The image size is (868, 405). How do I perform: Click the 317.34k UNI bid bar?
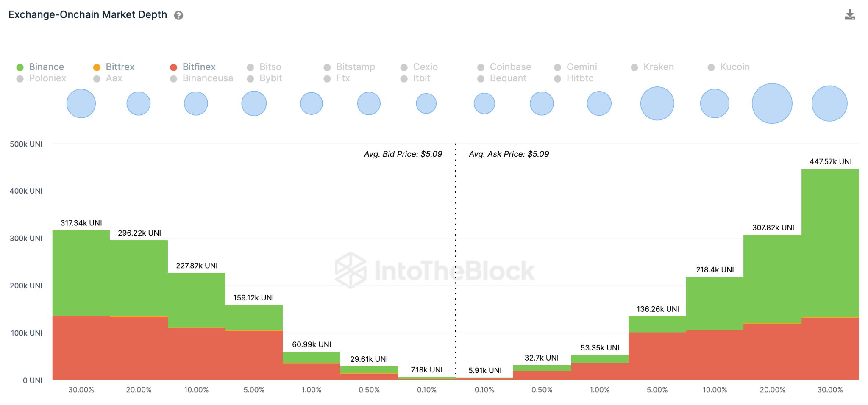click(81, 271)
